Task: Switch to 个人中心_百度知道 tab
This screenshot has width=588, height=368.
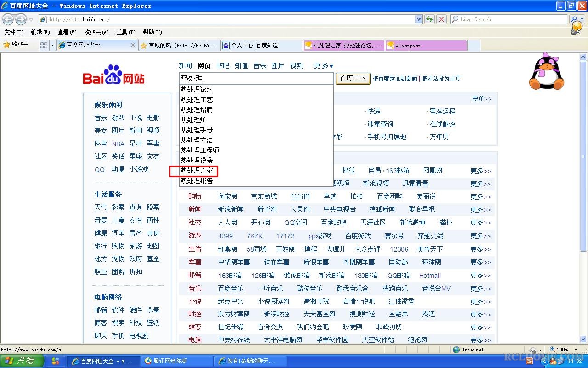Action: pos(261,45)
